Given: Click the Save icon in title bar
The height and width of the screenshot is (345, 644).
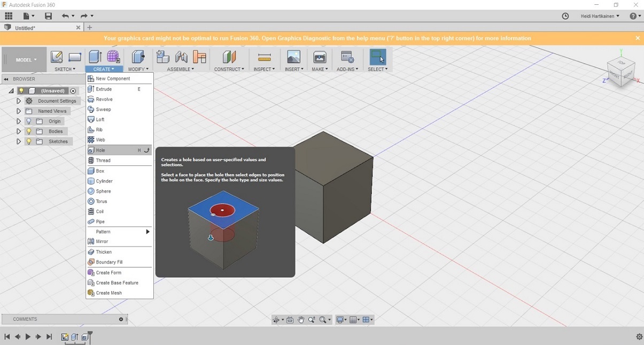Looking at the screenshot, I should tap(48, 16).
